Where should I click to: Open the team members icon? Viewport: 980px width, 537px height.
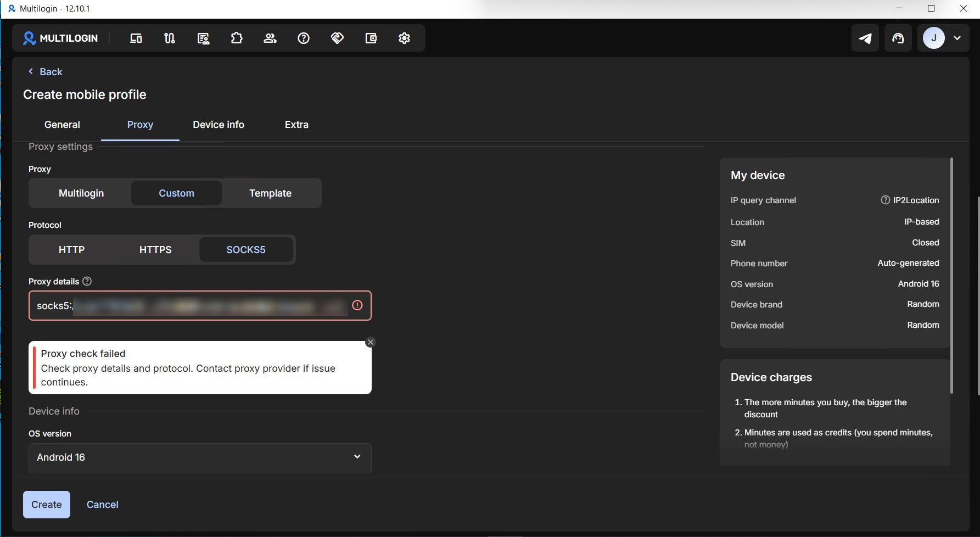[x=270, y=38]
